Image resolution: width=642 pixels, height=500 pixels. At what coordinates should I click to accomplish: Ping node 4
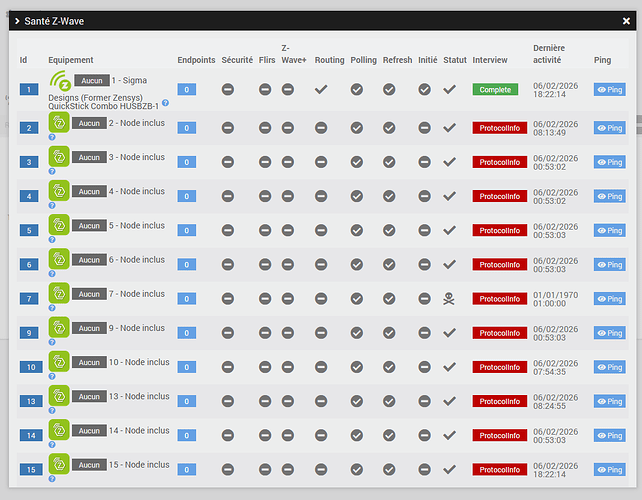click(610, 196)
